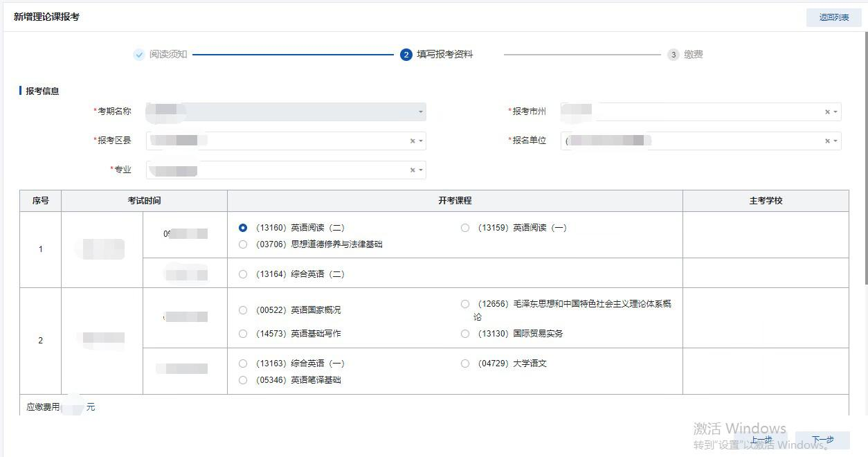Go back with the 上一步 button

click(x=761, y=440)
